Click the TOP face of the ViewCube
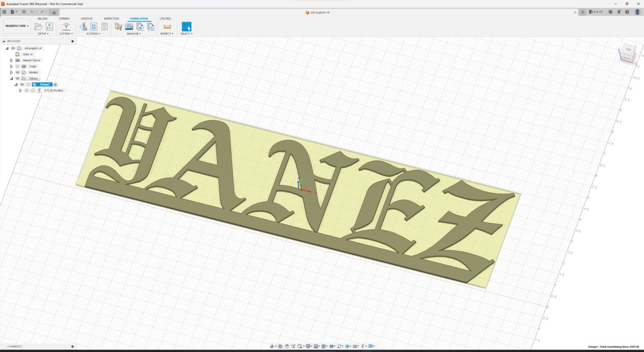 628,50
